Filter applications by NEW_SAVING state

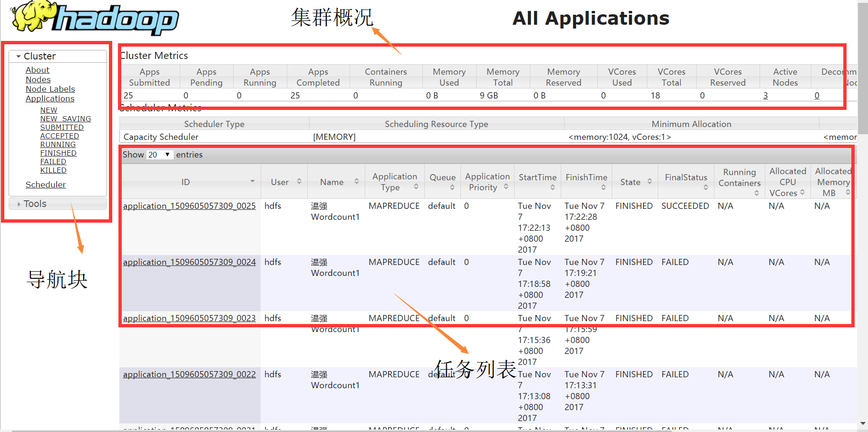(66, 118)
